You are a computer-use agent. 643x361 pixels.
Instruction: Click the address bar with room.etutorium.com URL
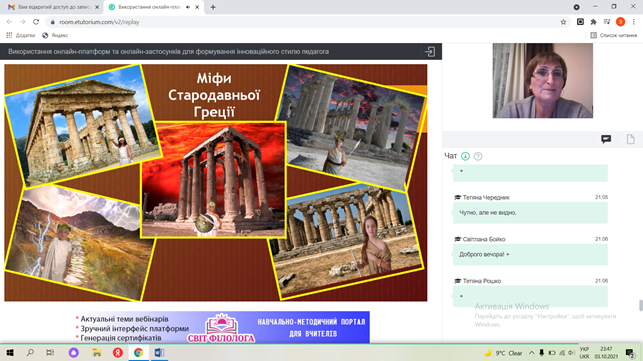tap(303, 22)
